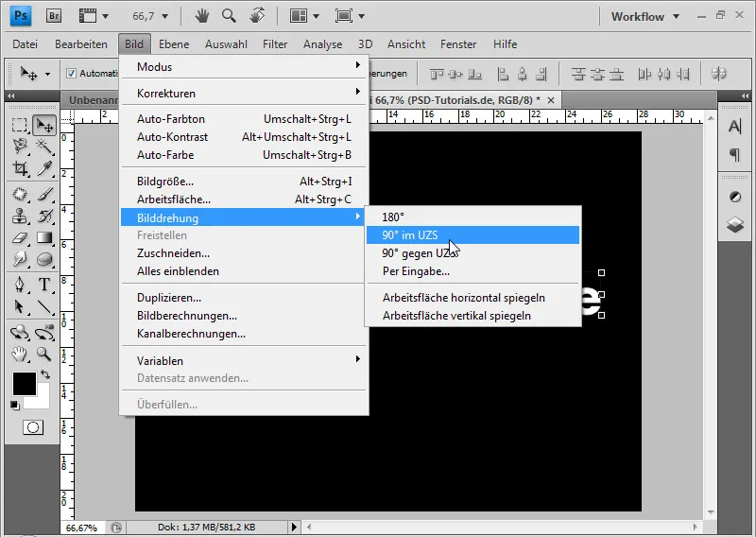Image resolution: width=756 pixels, height=537 pixels.
Task: Collapse the toolbox panel double-arrow
Action: click(10, 95)
